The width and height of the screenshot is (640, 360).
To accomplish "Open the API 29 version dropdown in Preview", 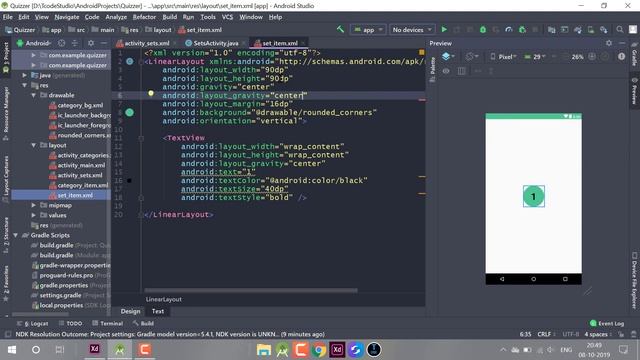I will 535,57.
